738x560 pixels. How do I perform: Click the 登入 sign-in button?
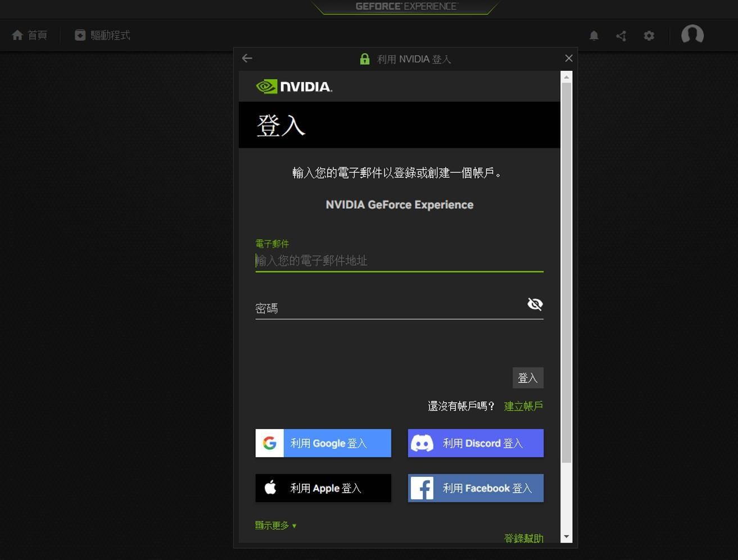point(528,378)
